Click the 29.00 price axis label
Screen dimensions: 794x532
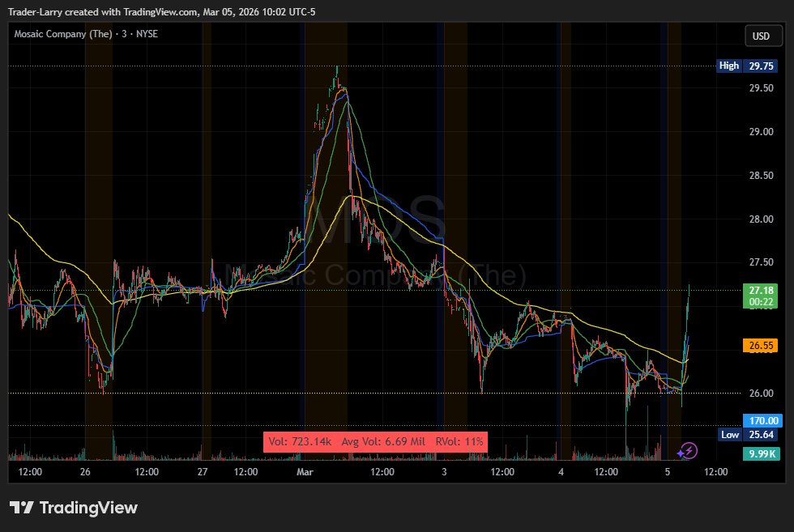(x=761, y=132)
